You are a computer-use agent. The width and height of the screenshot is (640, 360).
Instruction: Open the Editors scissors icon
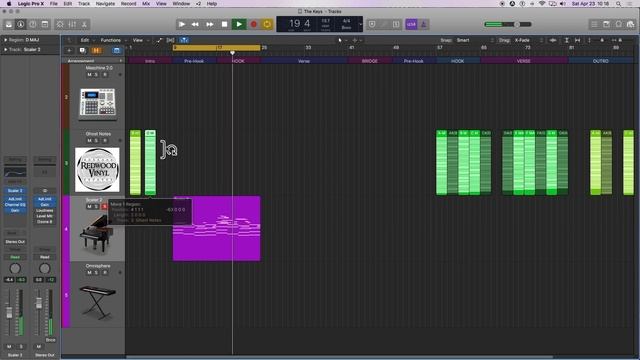pyautogui.click(x=84, y=24)
